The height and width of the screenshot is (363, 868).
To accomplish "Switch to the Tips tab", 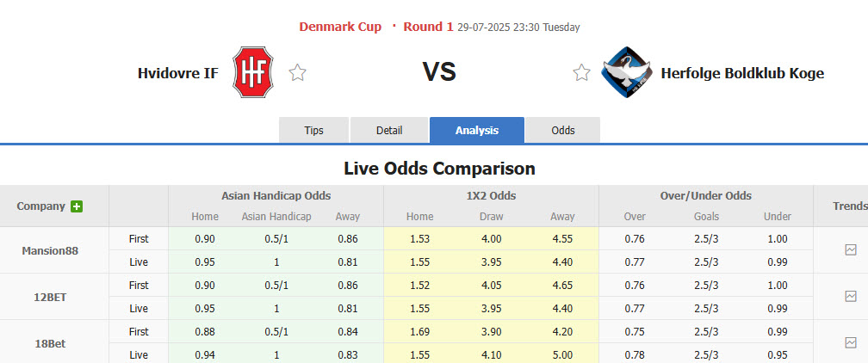I will (x=314, y=131).
